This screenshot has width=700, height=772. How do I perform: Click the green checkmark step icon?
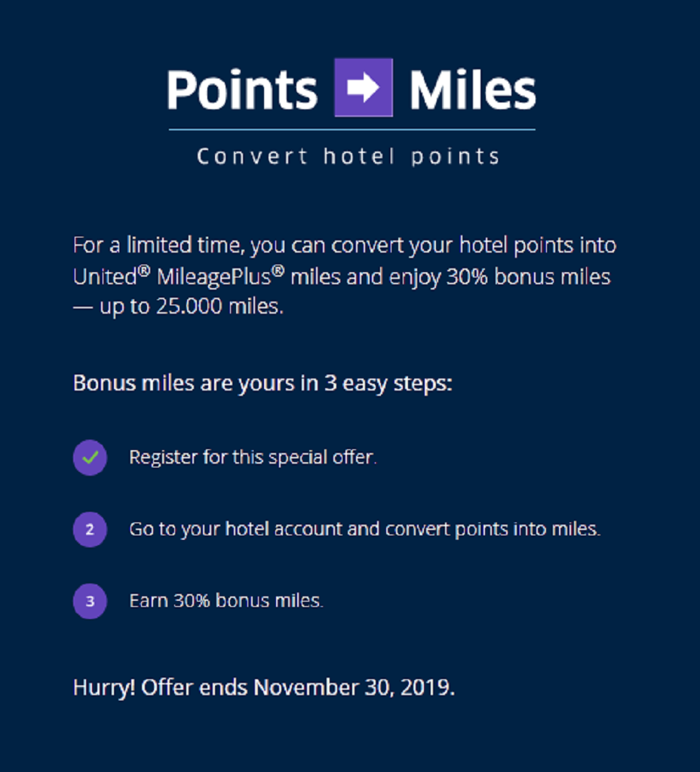coord(90,458)
